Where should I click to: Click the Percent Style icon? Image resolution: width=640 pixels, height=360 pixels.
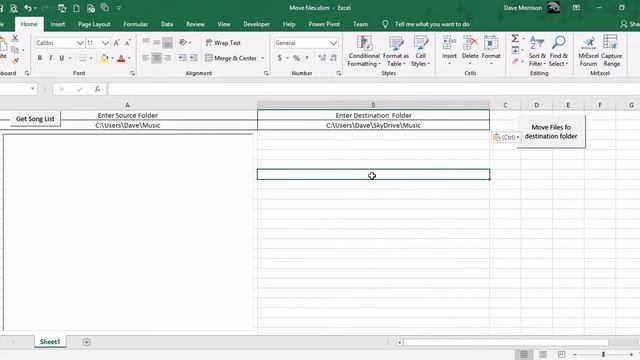[x=297, y=58]
